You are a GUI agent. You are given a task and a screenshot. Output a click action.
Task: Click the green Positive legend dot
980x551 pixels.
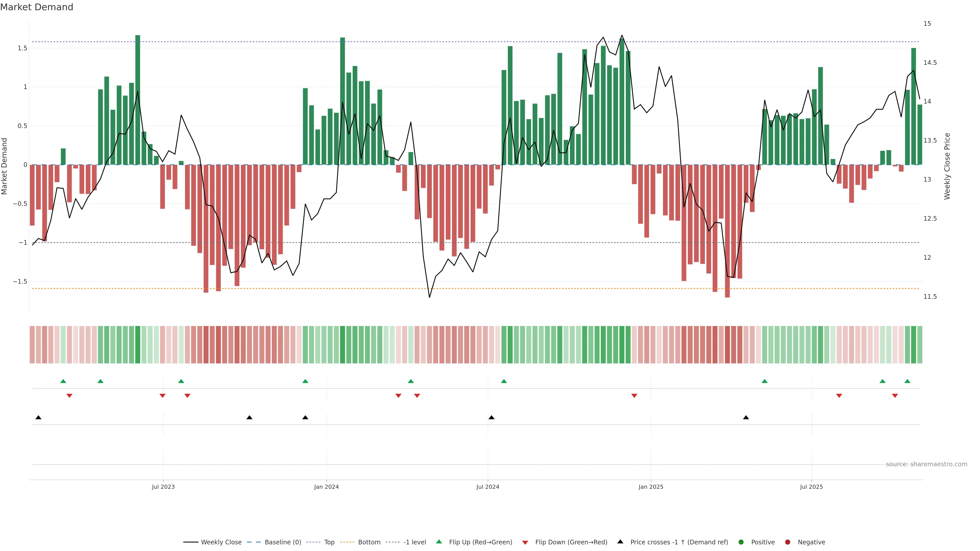pos(741,542)
